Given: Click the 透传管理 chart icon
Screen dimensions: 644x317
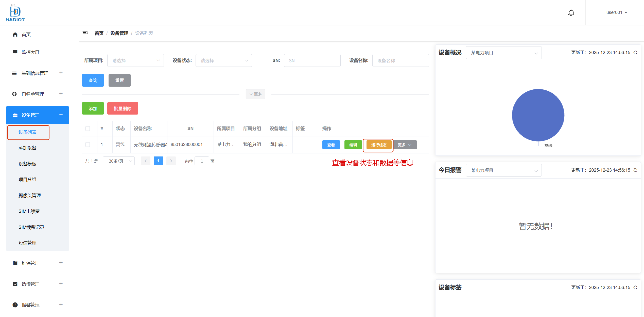Looking at the screenshot, I should pyautogui.click(x=15, y=284).
